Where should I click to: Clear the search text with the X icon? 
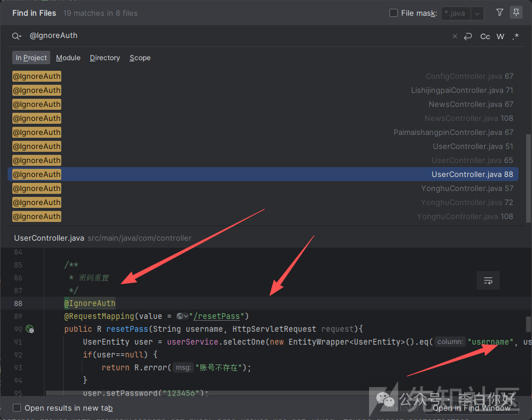tap(455, 36)
